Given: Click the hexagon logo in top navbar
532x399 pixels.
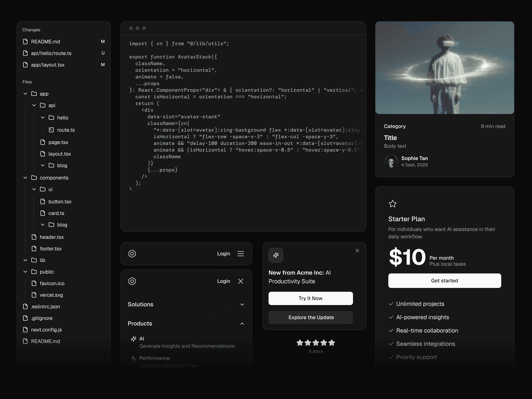Looking at the screenshot, I should [x=132, y=254].
